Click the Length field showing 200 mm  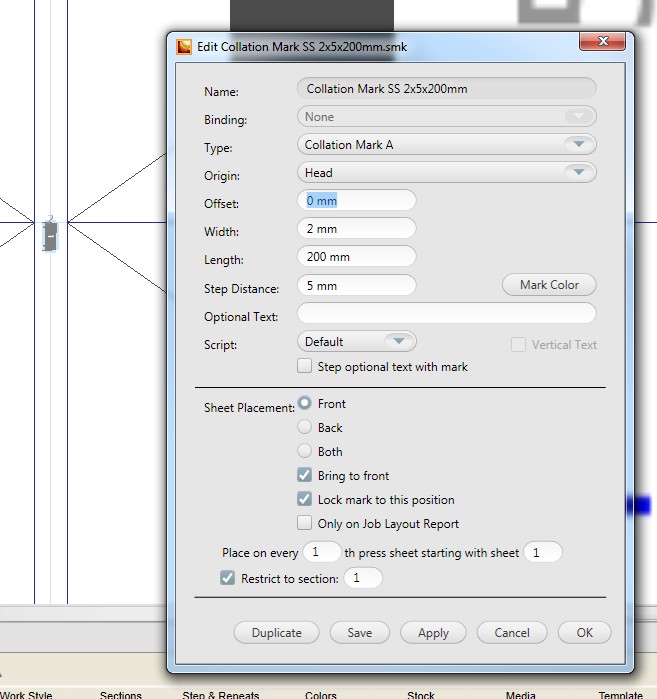click(357, 257)
